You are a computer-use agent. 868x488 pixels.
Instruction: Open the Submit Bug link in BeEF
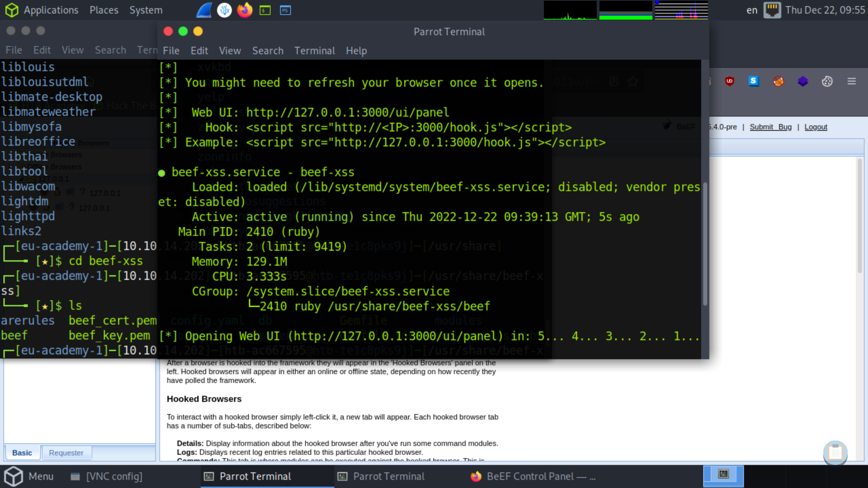click(770, 127)
